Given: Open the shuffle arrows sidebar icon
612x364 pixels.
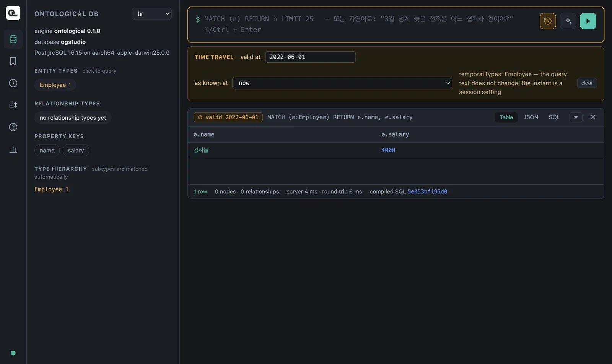Looking at the screenshot, I should 13,105.
